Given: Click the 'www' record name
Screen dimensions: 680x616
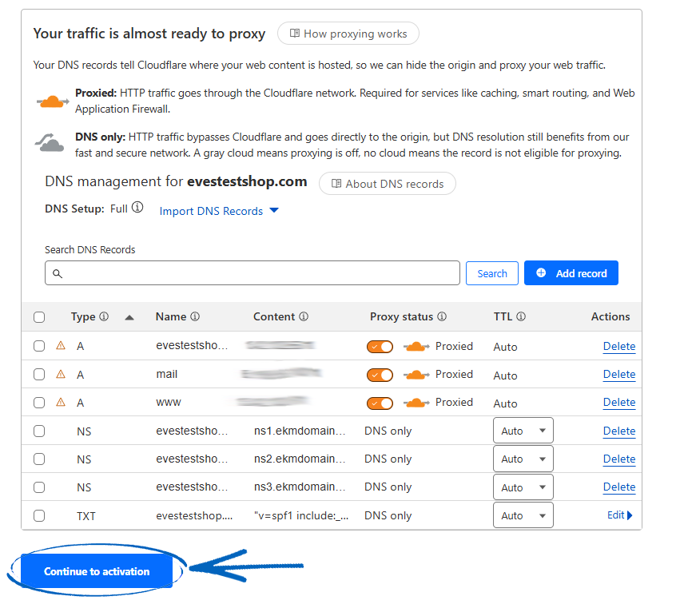Looking at the screenshot, I should click(x=169, y=403).
